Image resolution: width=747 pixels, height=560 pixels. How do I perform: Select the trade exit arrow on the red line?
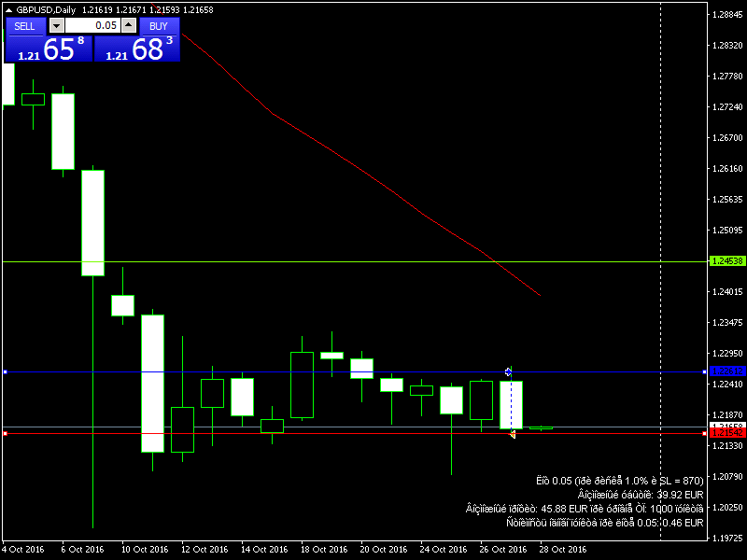(513, 434)
